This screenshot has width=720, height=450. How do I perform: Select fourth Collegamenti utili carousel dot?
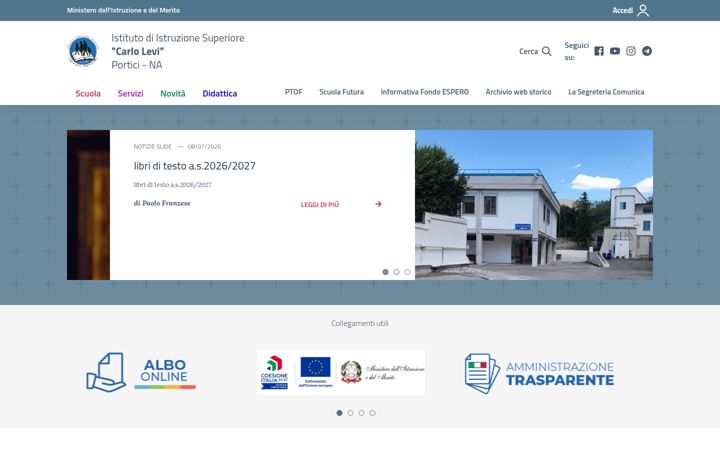pyautogui.click(x=372, y=413)
